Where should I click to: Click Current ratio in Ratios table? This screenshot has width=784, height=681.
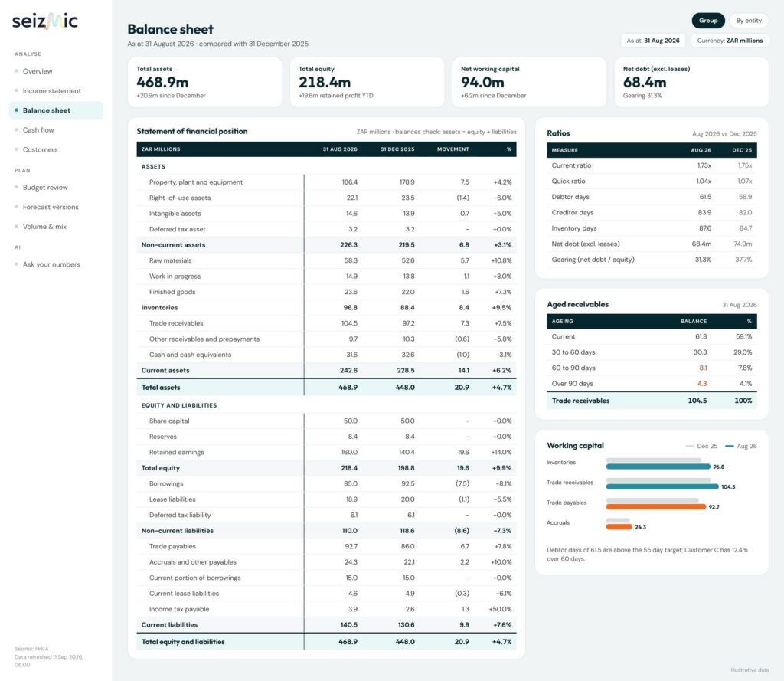[x=652, y=165]
